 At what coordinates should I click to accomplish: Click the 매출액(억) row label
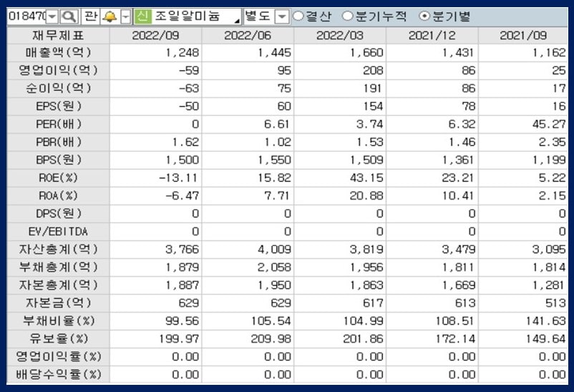[x=58, y=53]
